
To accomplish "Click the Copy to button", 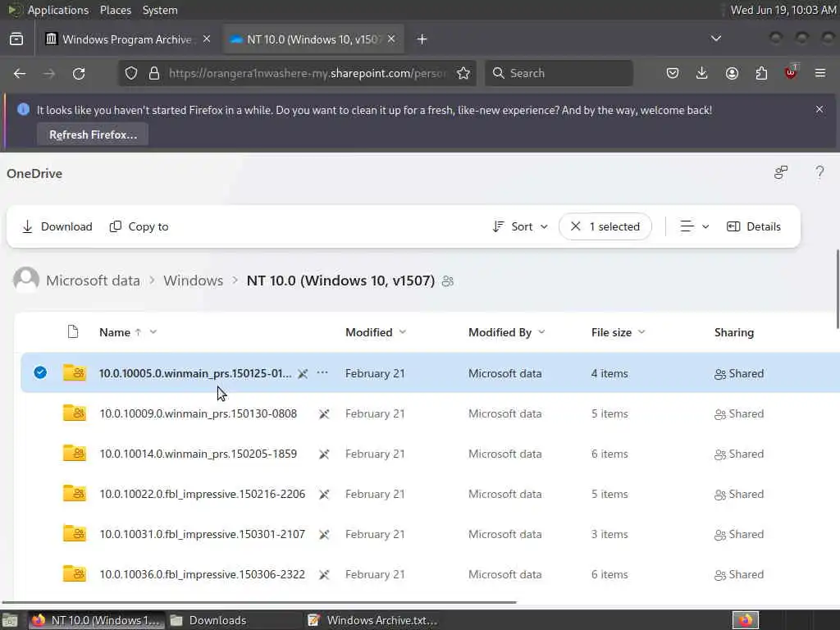I will pyautogui.click(x=139, y=226).
